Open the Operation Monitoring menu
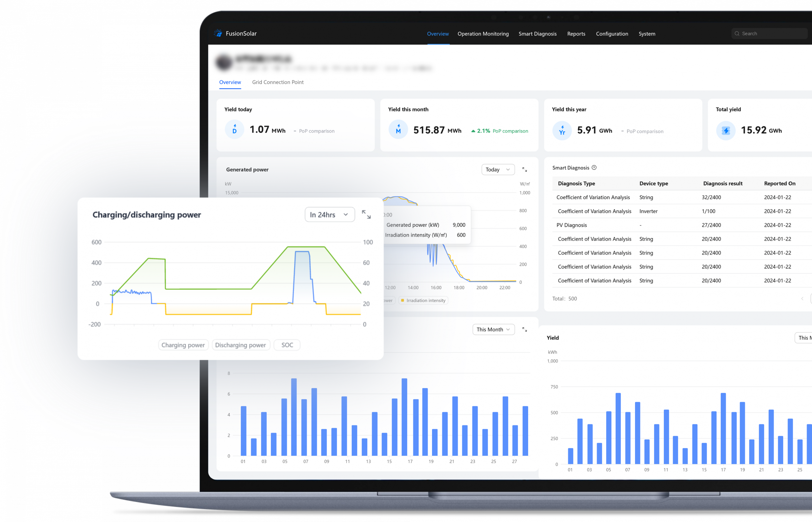 tap(483, 34)
